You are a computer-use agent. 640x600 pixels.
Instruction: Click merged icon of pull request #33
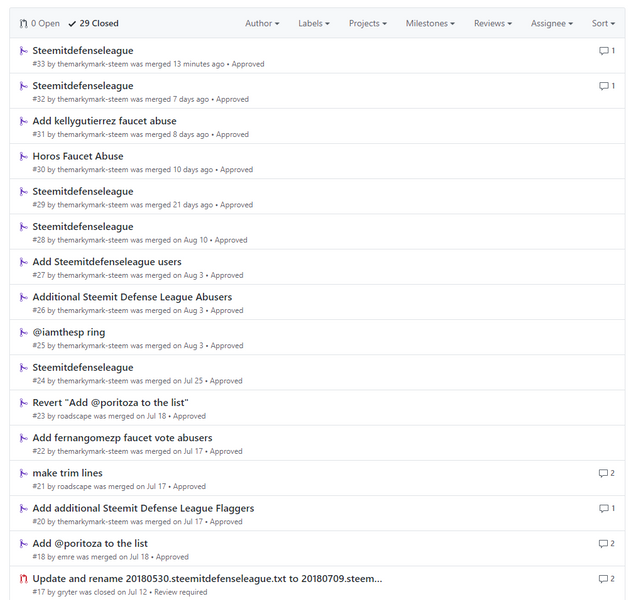click(24, 51)
